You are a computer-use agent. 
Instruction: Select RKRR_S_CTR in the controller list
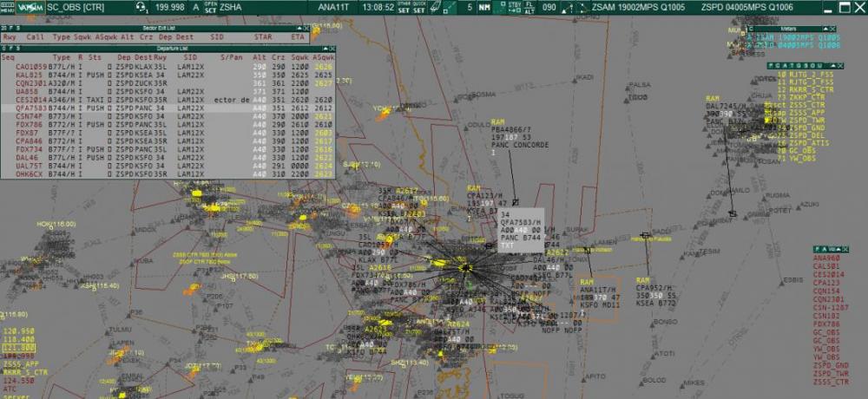(x=806, y=89)
